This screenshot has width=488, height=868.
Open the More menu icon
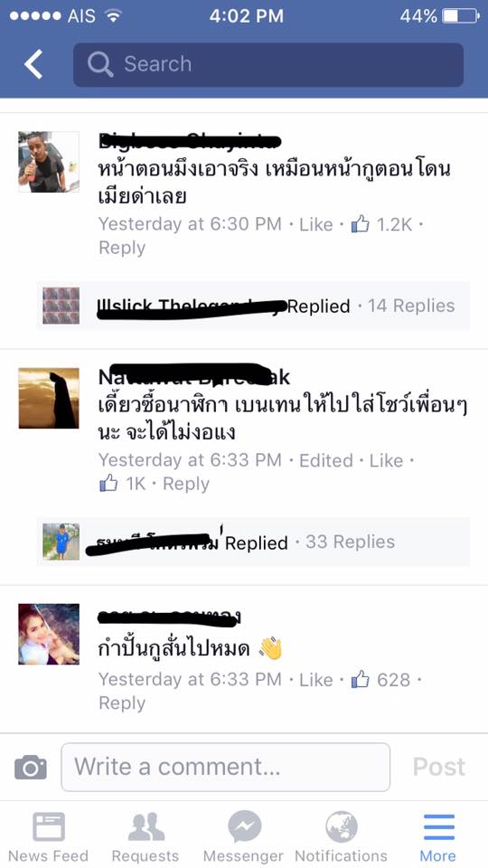[439, 827]
